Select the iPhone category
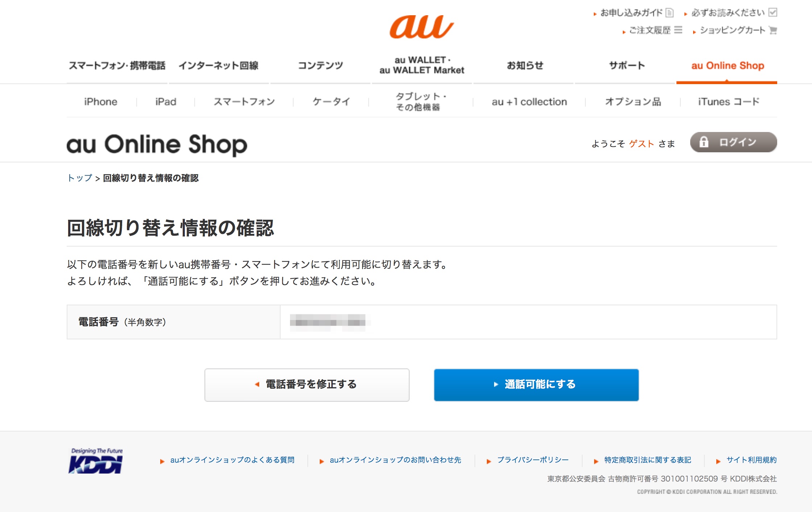Image resolution: width=812 pixels, height=512 pixels. [100, 102]
